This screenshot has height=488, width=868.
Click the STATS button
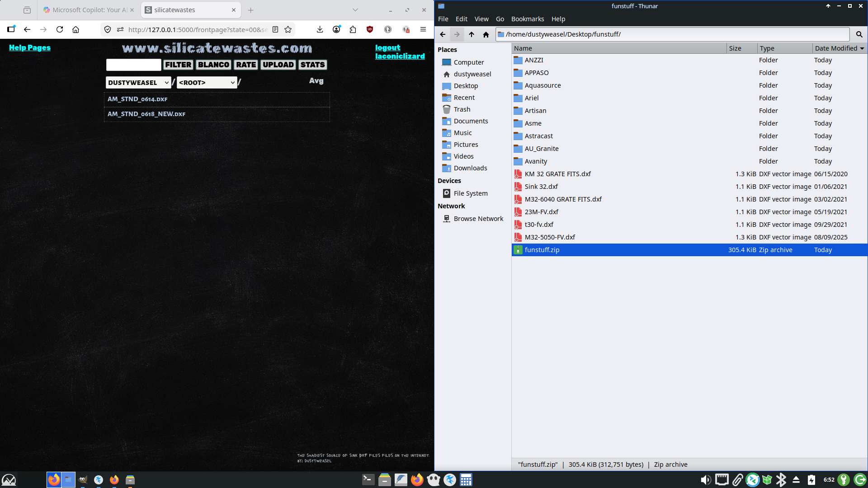point(312,65)
